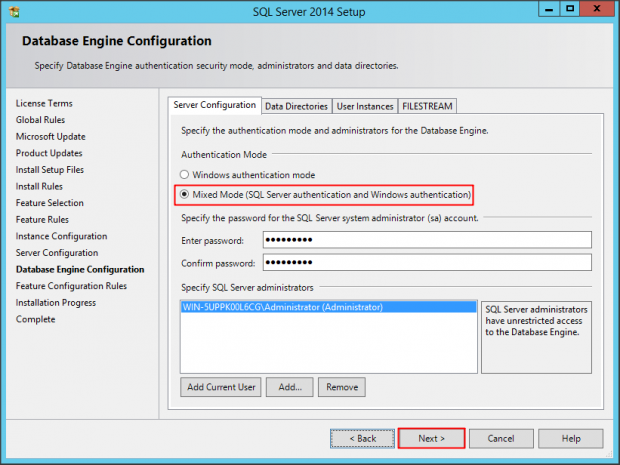The image size is (620, 465).
Task: Proceed with the Next > button
Action: 431,439
